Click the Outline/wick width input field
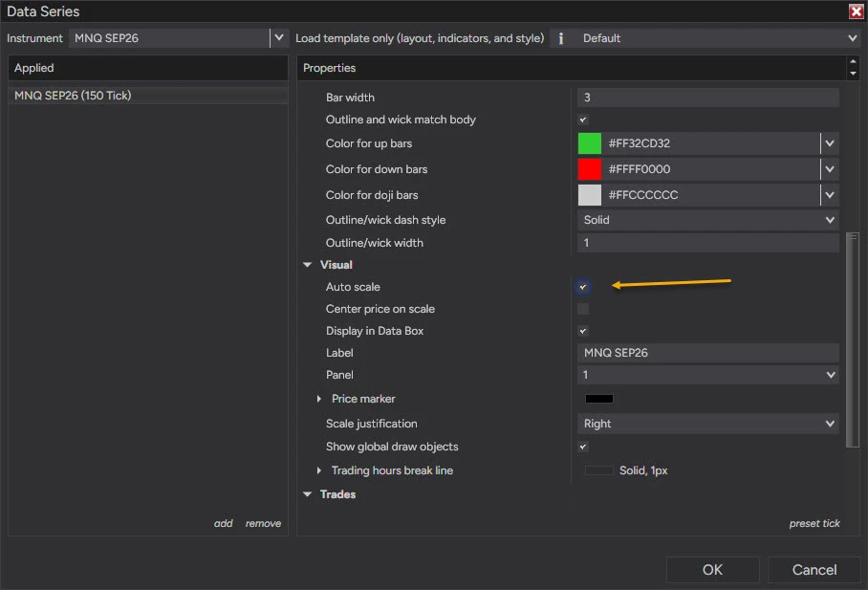Screen dimensions: 868x590 (x=708, y=243)
